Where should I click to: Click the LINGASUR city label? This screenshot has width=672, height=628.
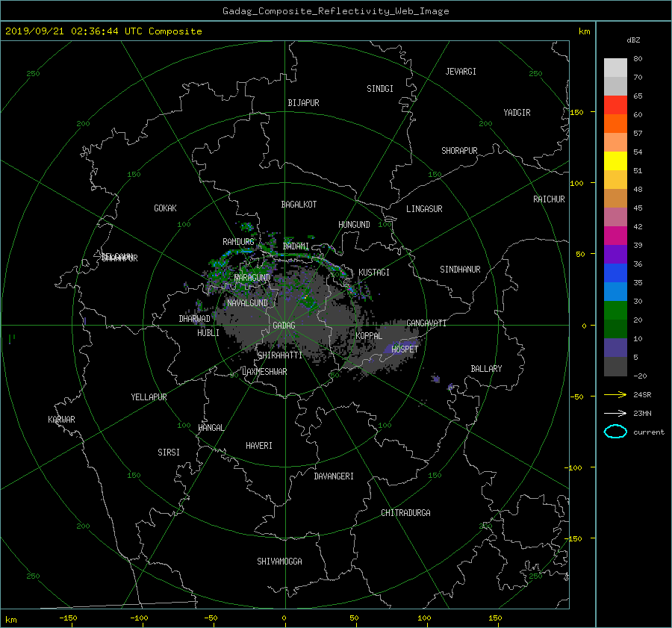(424, 209)
